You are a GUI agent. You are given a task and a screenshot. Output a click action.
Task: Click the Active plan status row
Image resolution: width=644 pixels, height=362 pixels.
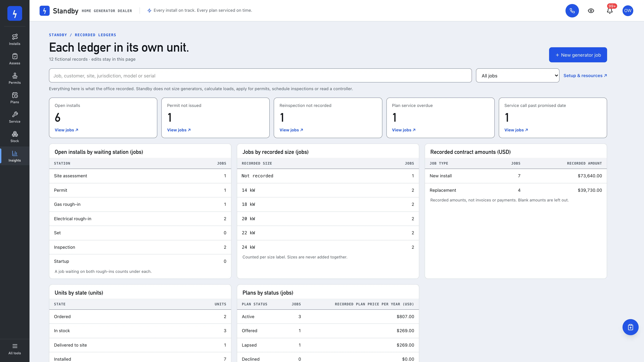coord(328,317)
